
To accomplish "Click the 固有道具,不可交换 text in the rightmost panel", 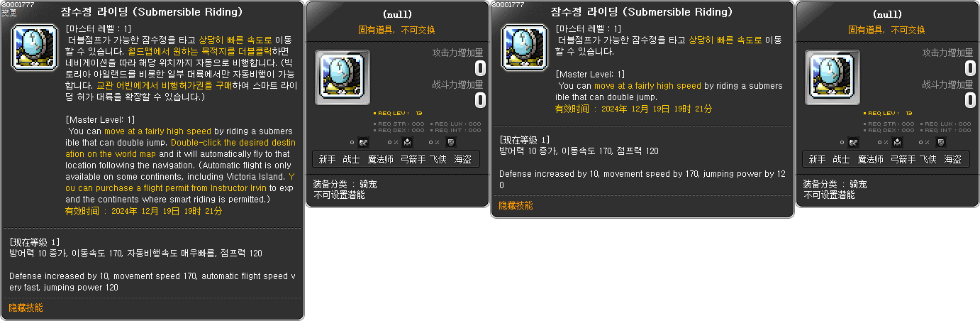I will 886,30.
